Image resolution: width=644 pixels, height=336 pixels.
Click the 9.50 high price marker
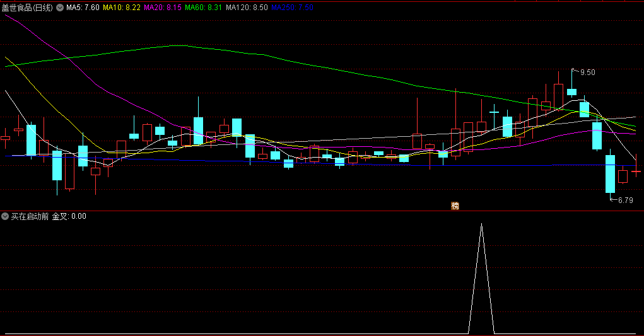[x=587, y=72]
